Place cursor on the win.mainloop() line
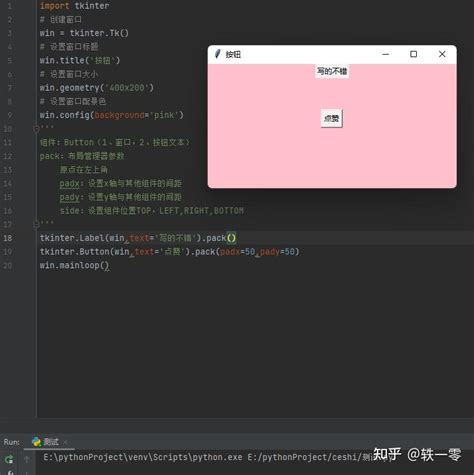The height and width of the screenshot is (475, 474). tap(74, 265)
